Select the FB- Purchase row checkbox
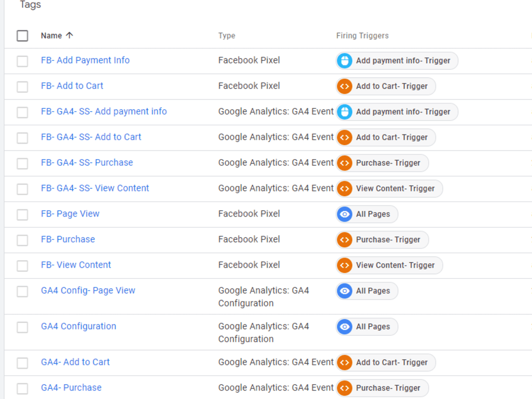The height and width of the screenshot is (399, 532). point(22,240)
